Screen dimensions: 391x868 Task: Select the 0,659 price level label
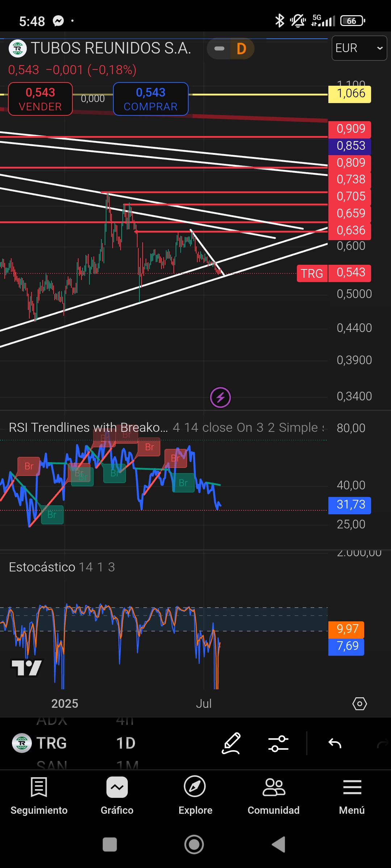click(x=350, y=214)
